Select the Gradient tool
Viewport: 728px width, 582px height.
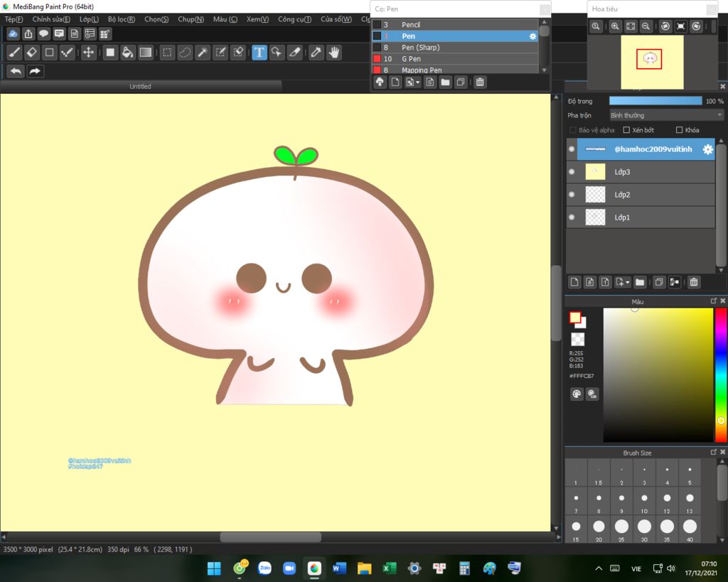(x=145, y=53)
